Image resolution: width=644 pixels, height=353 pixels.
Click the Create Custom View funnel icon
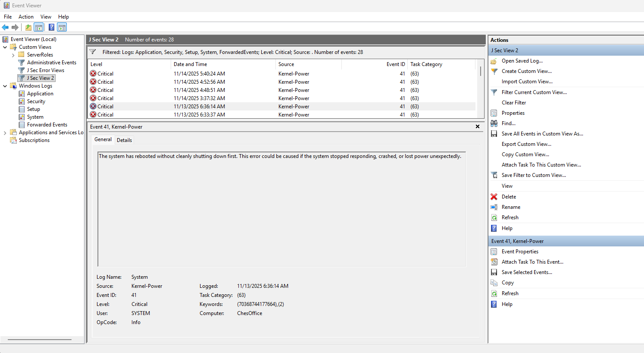(x=494, y=71)
